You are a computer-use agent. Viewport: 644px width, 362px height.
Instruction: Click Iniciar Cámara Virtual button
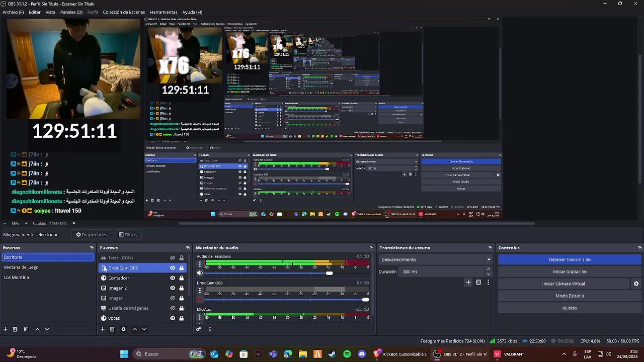pos(563,284)
